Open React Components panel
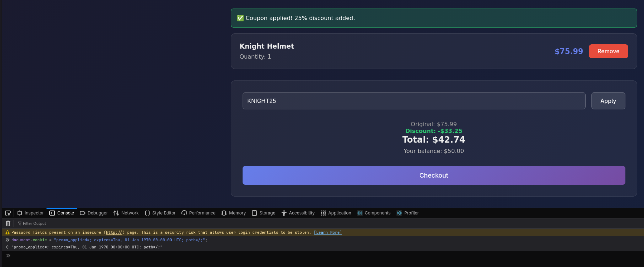The image size is (644, 267). pos(374,213)
